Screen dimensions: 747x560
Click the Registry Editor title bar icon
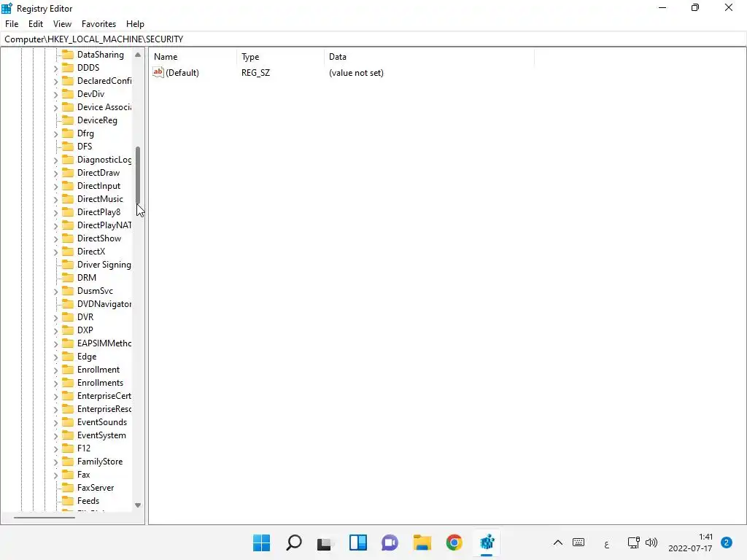coord(7,8)
